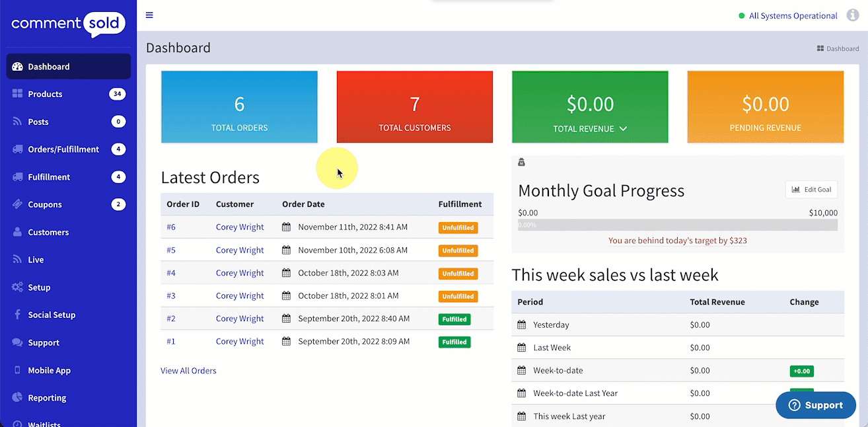Open the blue Support chat button

pos(815,405)
